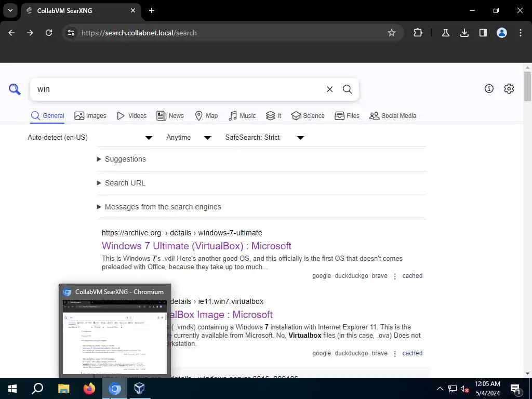532x399 pixels.
Task: Open a new browser tab
Action: [152, 10]
